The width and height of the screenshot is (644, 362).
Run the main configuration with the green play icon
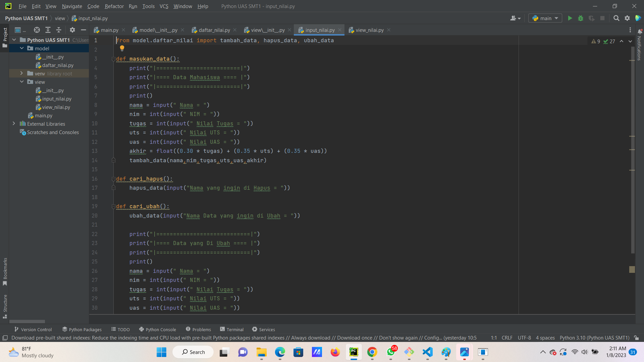coord(570,18)
